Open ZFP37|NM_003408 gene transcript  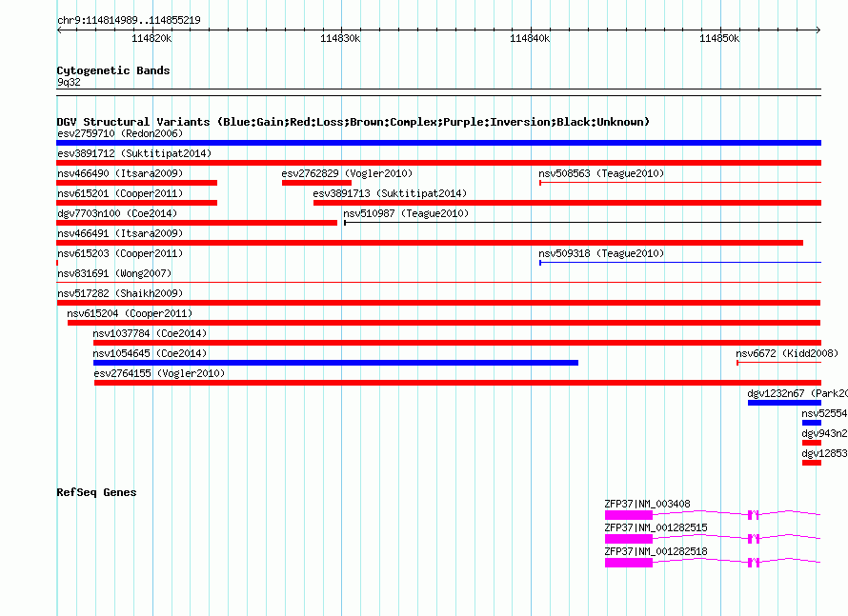click(713, 515)
